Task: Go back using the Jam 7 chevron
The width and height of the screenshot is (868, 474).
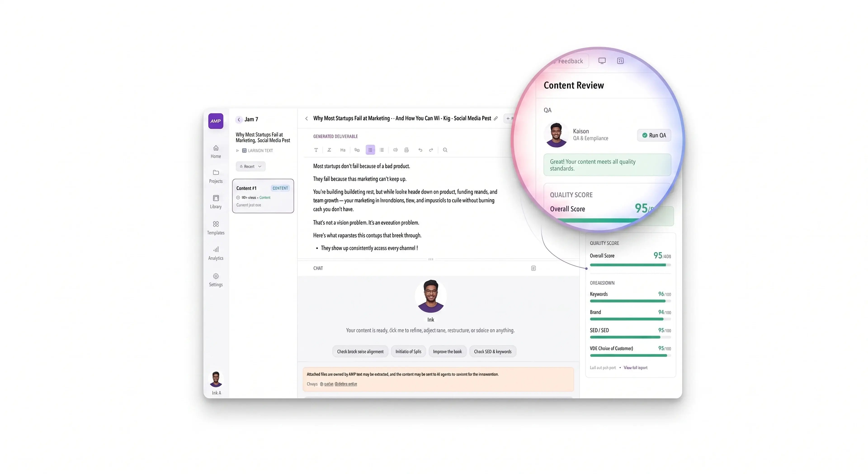Action: (x=239, y=119)
